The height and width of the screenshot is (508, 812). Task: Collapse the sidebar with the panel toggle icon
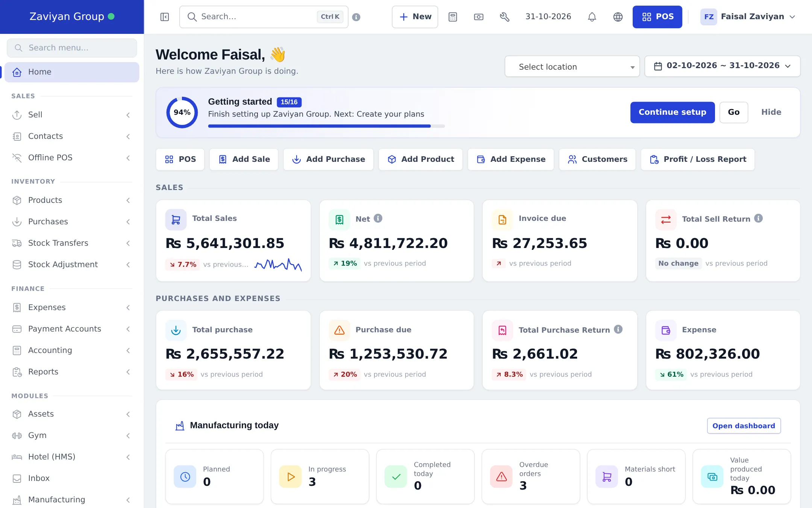click(165, 17)
